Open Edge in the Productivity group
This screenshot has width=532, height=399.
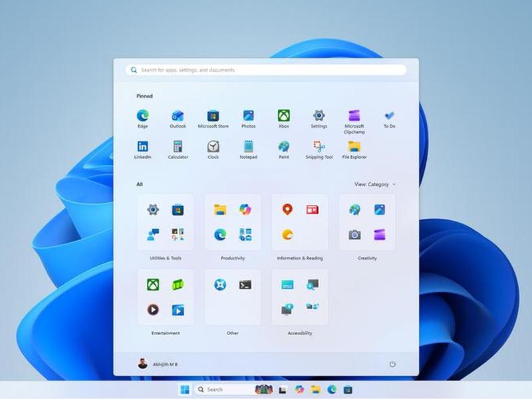(220, 235)
